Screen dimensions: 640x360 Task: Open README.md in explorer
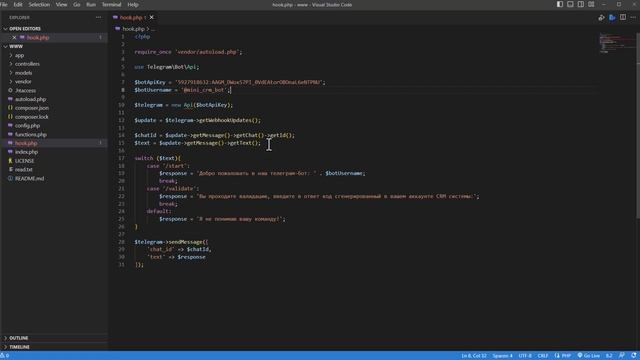[x=29, y=178]
